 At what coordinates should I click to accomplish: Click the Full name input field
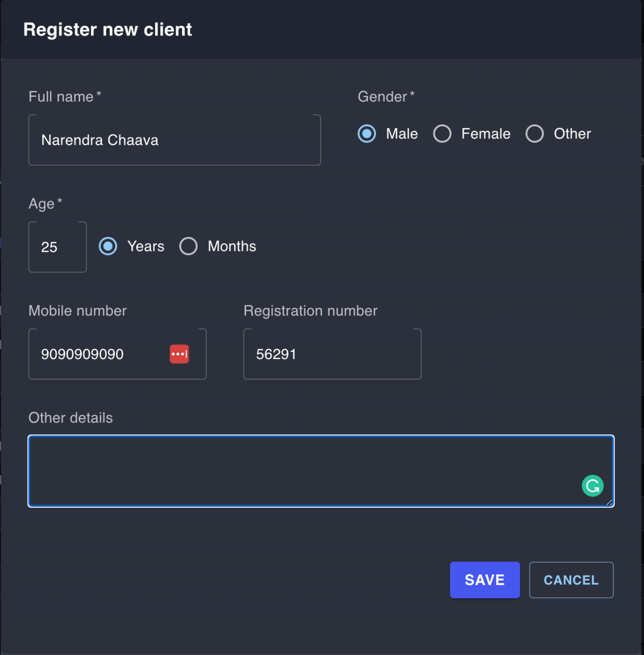tap(174, 140)
